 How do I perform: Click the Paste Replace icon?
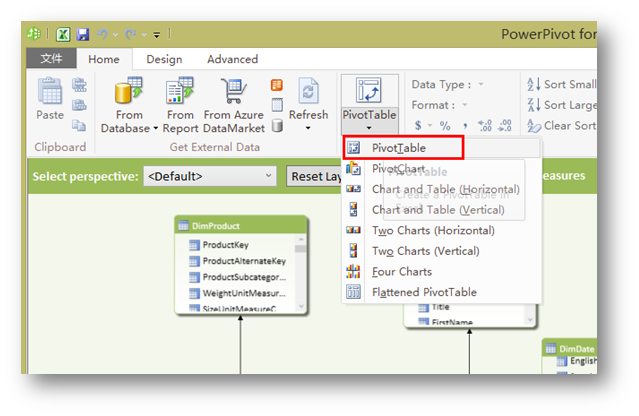tap(79, 105)
